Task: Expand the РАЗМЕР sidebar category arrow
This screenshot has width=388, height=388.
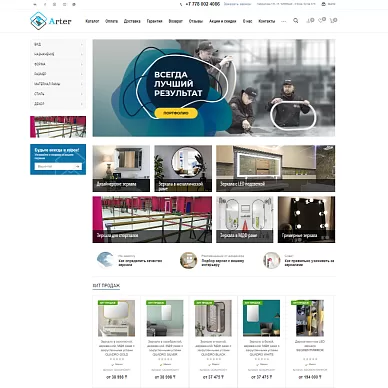Action: point(82,74)
